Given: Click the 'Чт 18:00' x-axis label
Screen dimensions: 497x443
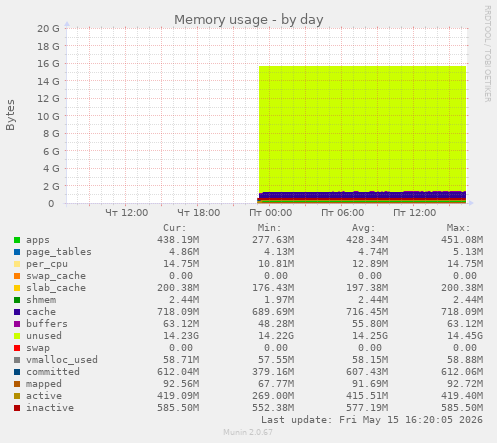Looking at the screenshot, I should click(x=199, y=213).
